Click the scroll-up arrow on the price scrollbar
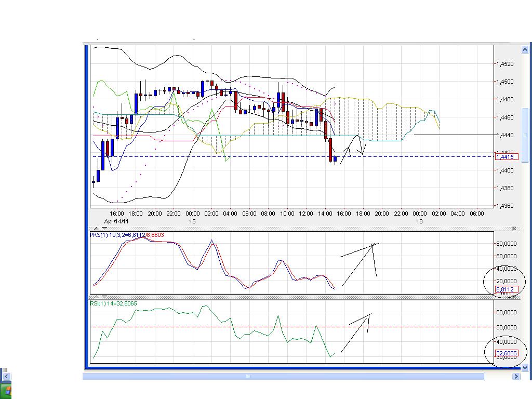Screen dimensions: 532x399 [525, 49]
